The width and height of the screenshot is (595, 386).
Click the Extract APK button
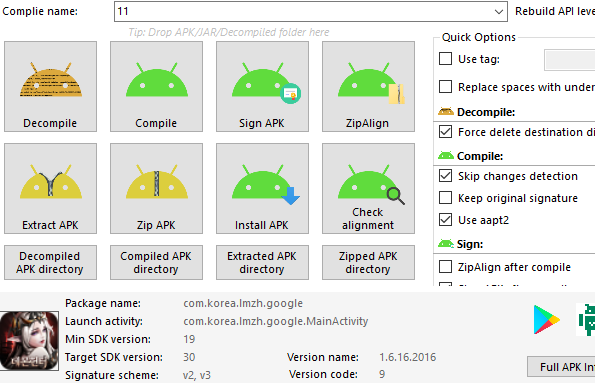click(50, 188)
